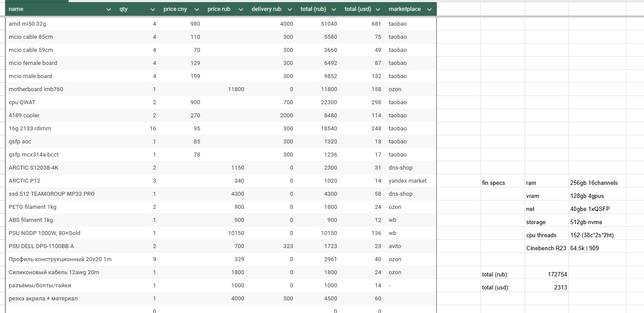The height and width of the screenshot is (313, 644).
Task: Select the 'PSU NGDP 1000W, 80+Gold' cell
Action: tap(60, 233)
